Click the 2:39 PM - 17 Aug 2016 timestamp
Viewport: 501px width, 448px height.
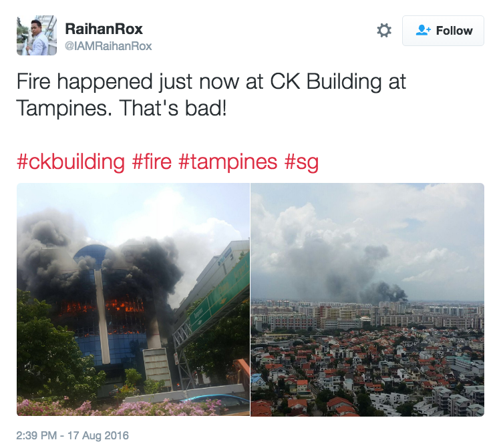(x=73, y=435)
